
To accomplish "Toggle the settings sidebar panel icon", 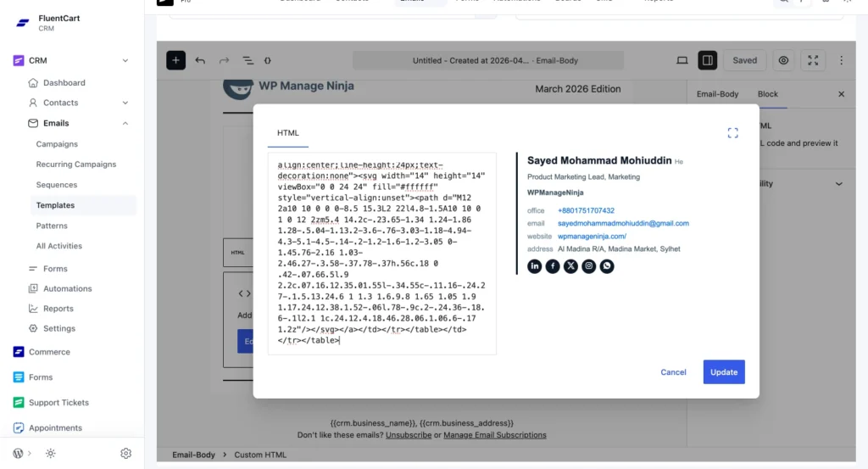I will 707,60.
